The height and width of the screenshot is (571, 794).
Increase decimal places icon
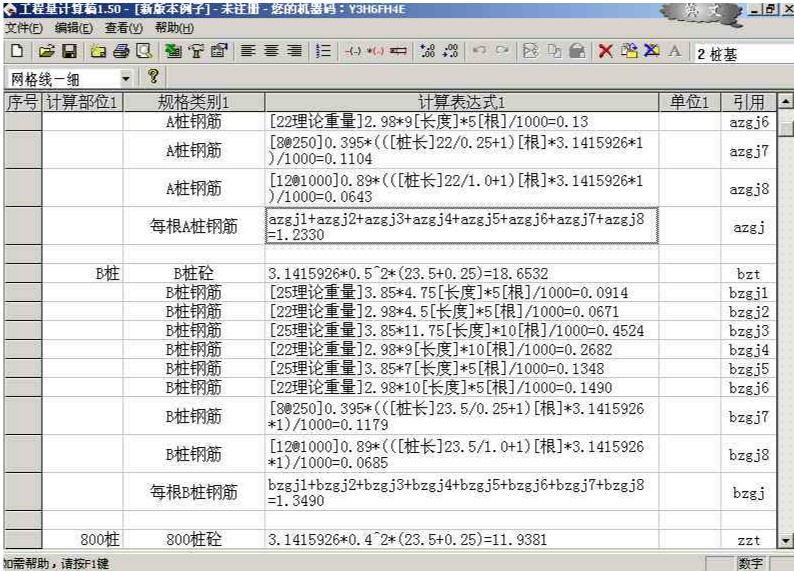click(x=427, y=51)
